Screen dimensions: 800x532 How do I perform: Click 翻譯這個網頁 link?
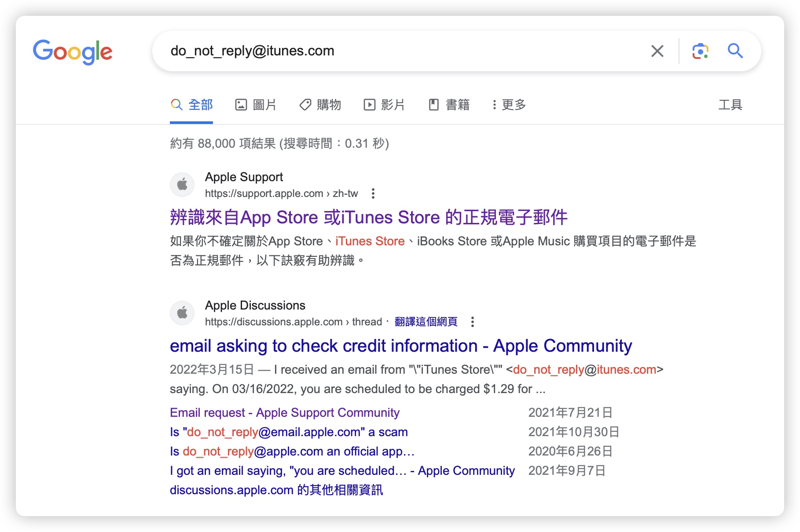pos(426,322)
